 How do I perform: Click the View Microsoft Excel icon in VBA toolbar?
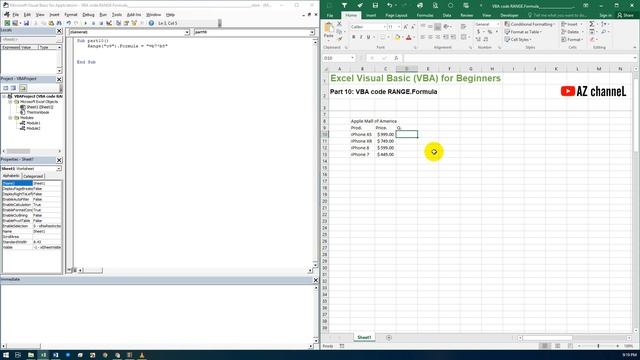[7, 23]
